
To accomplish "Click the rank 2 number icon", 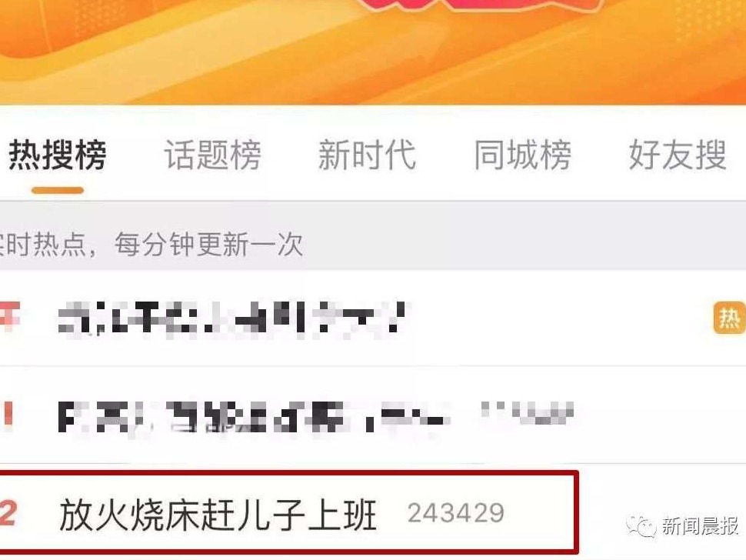I will point(8,513).
